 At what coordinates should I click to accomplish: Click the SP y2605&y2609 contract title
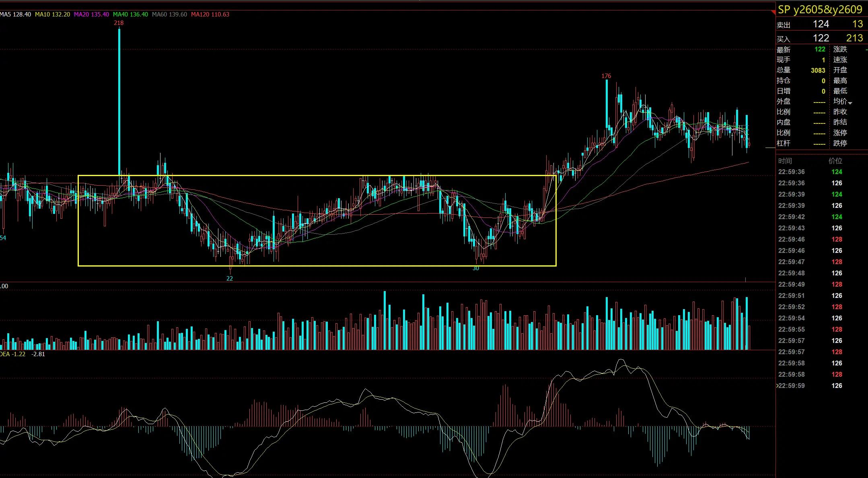[x=820, y=10]
